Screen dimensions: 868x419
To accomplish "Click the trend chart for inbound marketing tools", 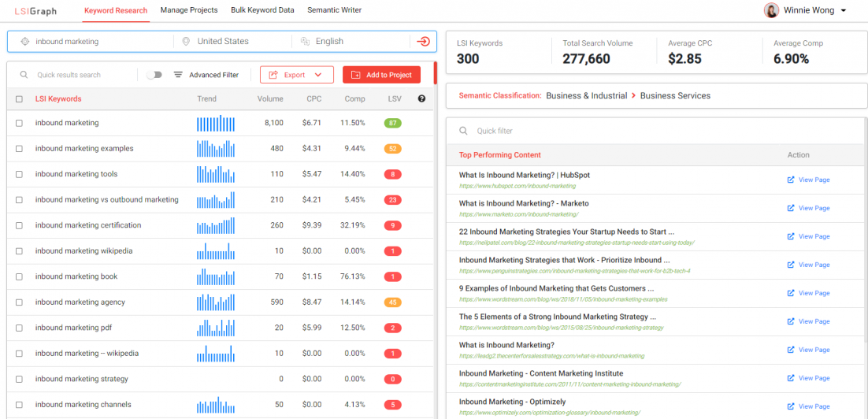I will 215,174.
